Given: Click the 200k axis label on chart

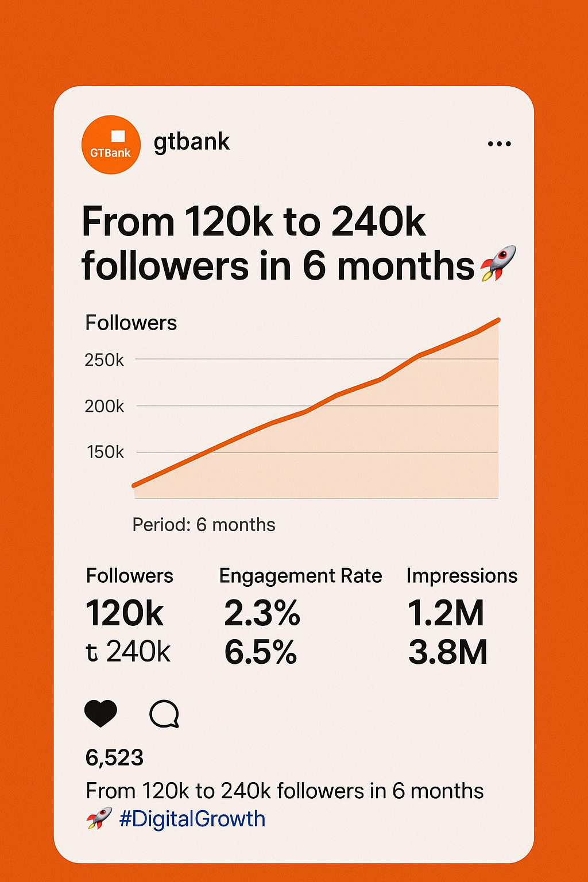Looking at the screenshot, I should 104,407.
